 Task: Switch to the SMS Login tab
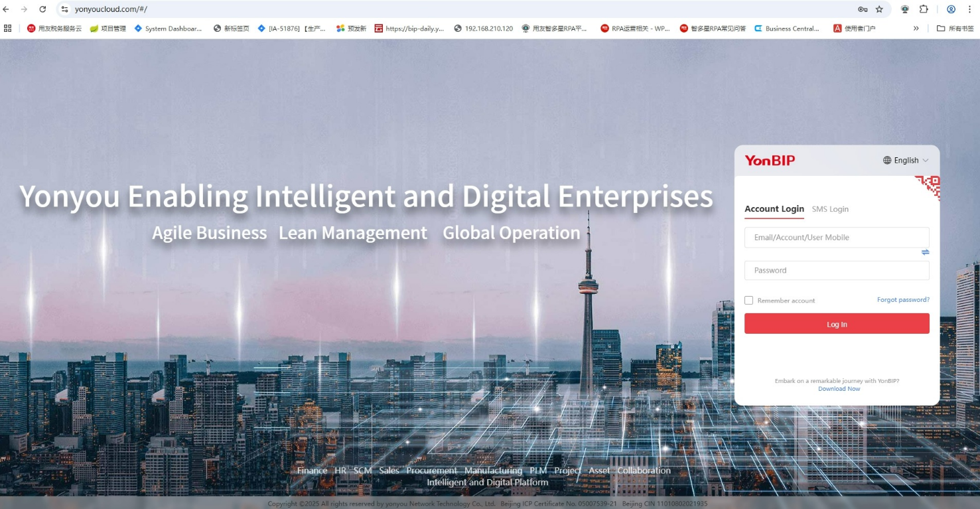click(830, 209)
